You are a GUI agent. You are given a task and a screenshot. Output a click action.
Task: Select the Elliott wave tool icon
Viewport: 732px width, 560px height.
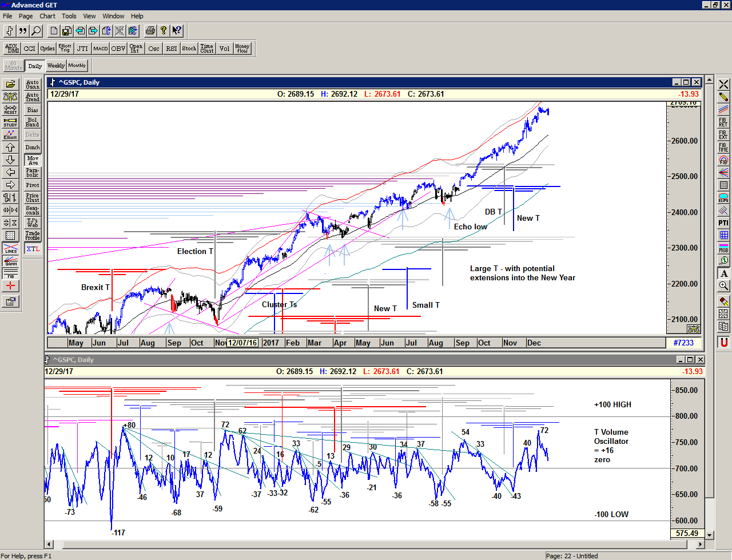pos(10,135)
